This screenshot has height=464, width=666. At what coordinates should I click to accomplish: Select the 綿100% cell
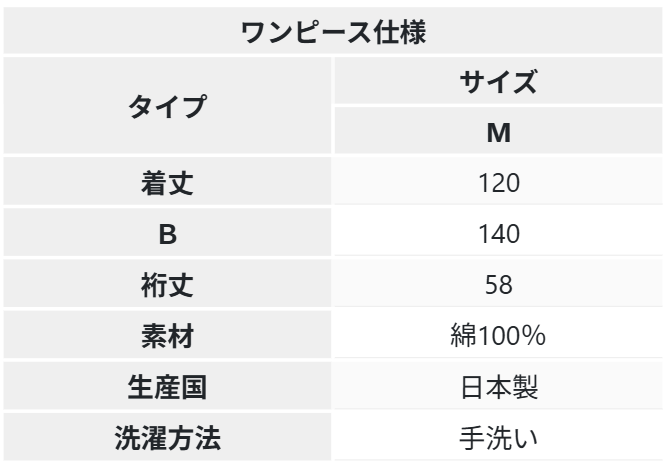click(x=498, y=336)
